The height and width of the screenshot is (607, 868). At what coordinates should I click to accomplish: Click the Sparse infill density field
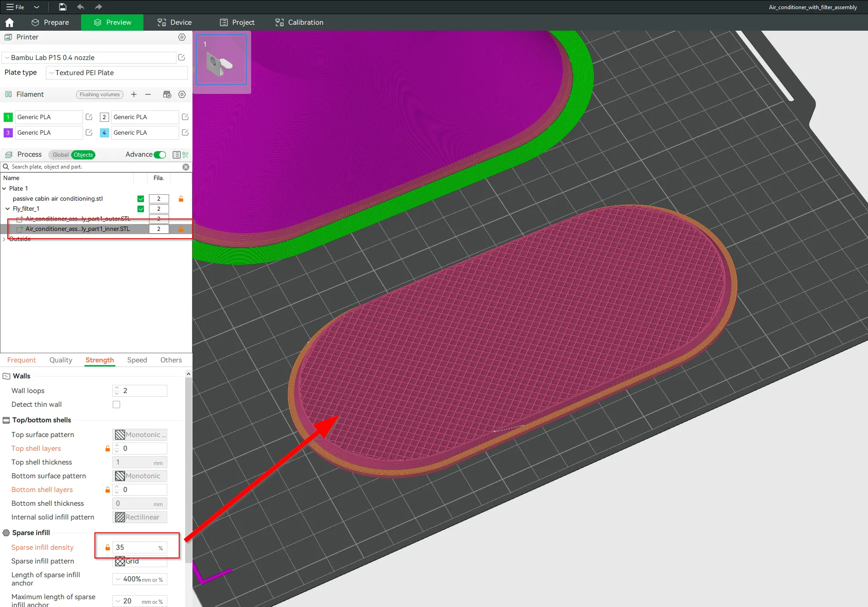point(140,547)
